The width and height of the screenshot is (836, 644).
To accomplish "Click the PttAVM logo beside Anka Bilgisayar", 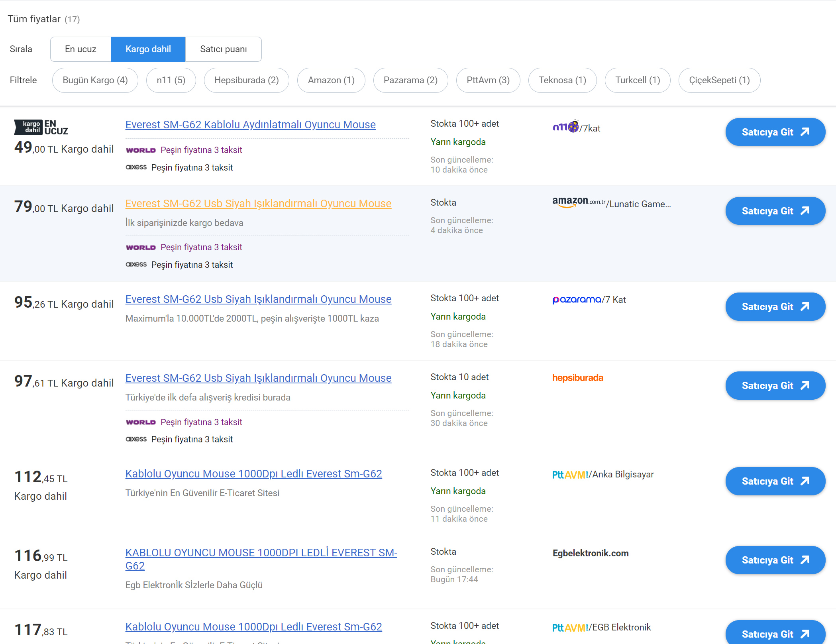I will pyautogui.click(x=570, y=475).
